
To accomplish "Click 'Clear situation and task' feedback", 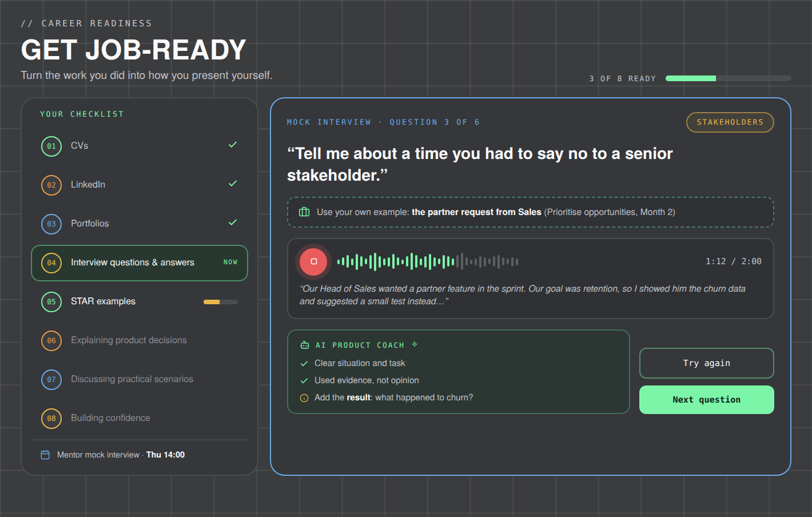I will (360, 363).
